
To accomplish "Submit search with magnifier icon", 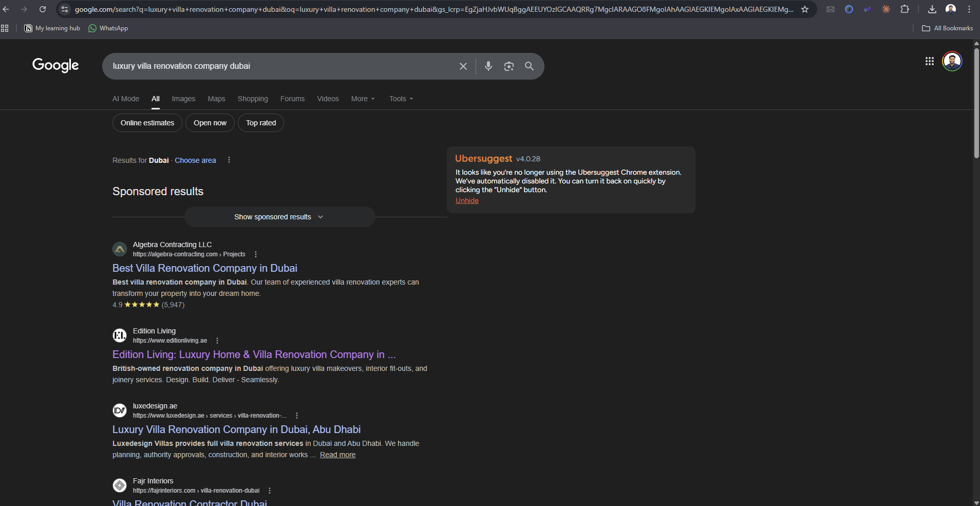I will [x=529, y=66].
